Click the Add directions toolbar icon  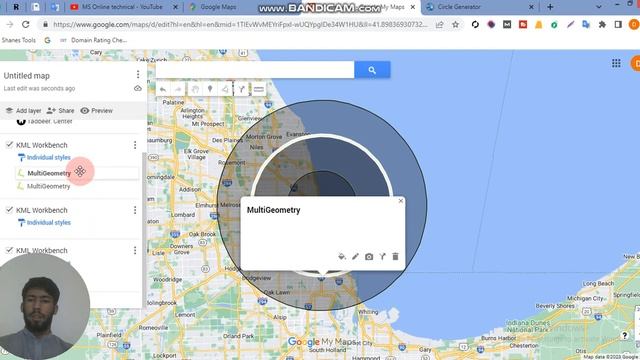(242, 89)
